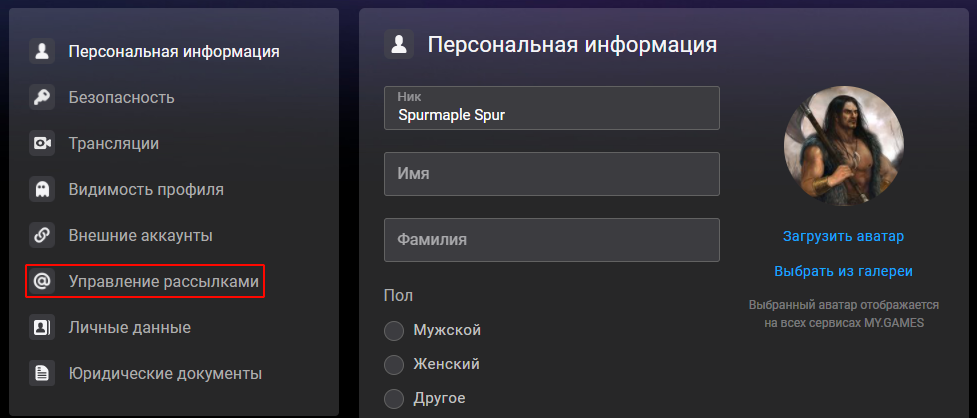Click the @ icon for Управление рассылками
977x418 pixels.
coord(42,282)
